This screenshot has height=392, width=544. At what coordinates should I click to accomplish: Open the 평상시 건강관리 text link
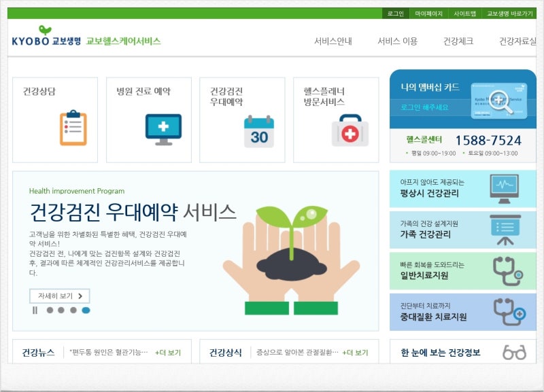[430, 194]
